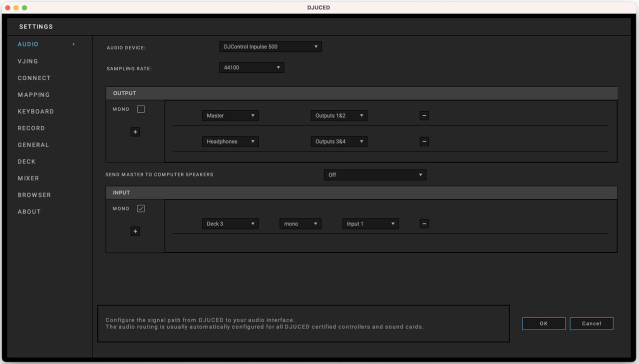Screen dimensions: 639x364
Task: Open the Mapping settings category
Action: (33, 95)
